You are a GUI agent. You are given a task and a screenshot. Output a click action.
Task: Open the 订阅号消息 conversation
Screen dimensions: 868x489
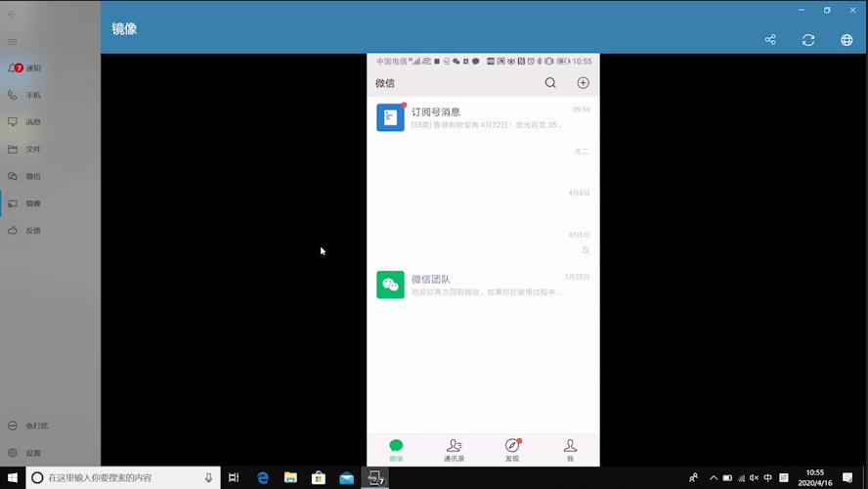483,117
